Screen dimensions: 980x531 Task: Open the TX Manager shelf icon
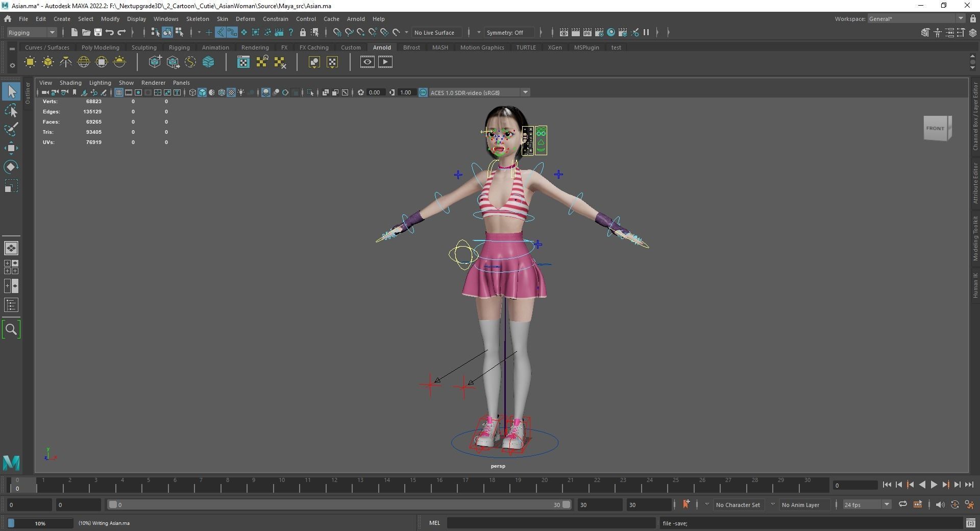(243, 62)
